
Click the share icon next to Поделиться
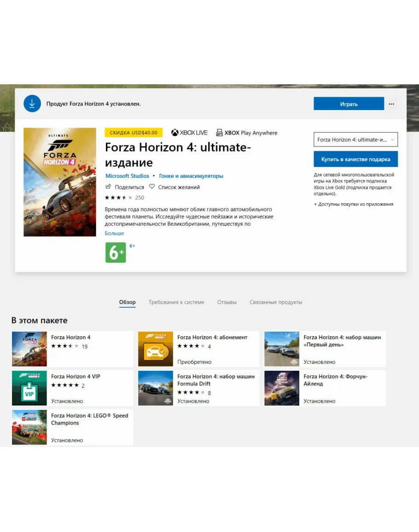(x=109, y=187)
